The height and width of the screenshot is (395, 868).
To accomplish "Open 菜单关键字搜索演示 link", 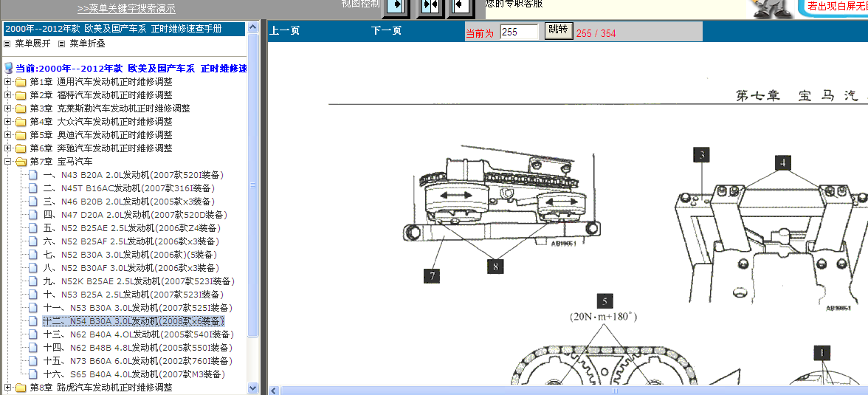I will pyautogui.click(x=127, y=8).
